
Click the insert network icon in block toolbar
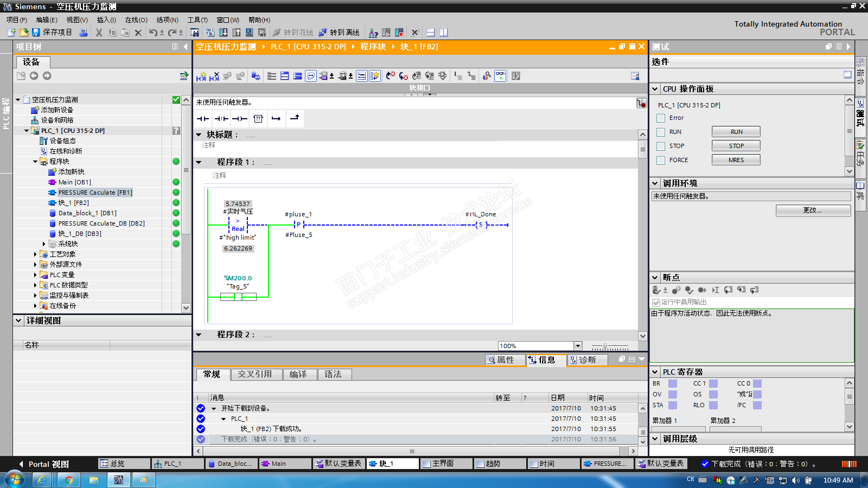[201, 76]
